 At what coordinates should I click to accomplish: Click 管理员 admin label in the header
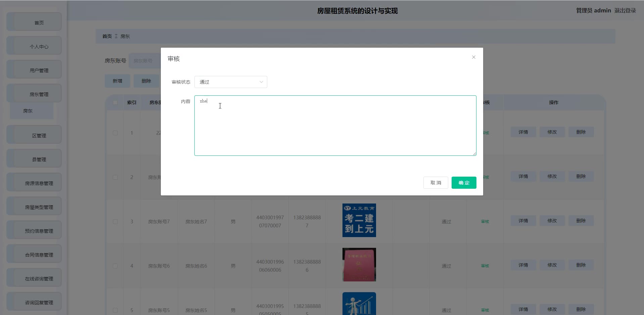[x=593, y=10]
